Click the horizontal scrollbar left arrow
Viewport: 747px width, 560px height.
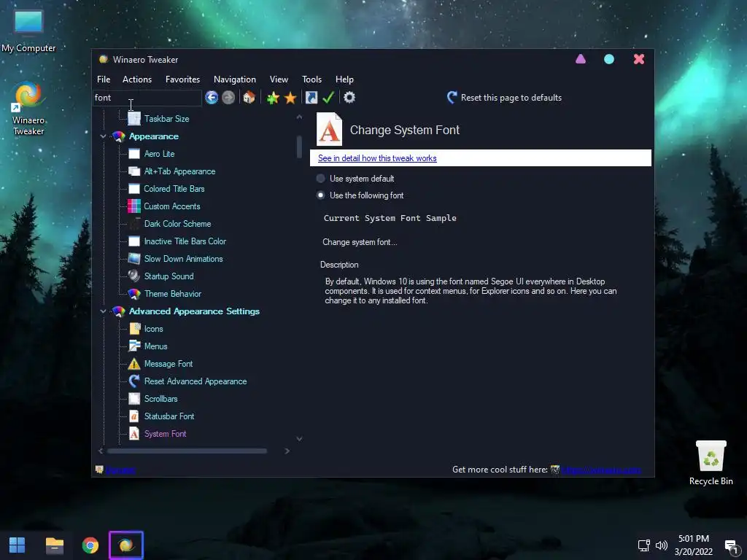(101, 451)
